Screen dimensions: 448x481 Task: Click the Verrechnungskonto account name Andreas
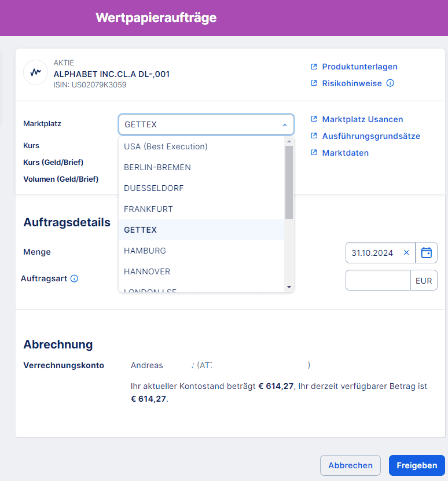146,365
